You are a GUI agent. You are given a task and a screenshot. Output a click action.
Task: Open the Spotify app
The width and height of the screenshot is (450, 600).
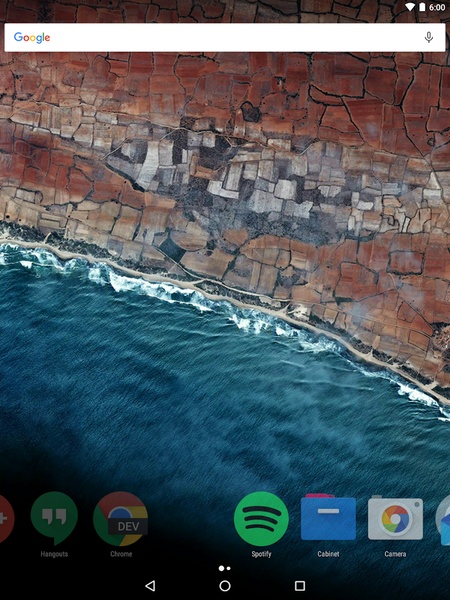(261, 518)
